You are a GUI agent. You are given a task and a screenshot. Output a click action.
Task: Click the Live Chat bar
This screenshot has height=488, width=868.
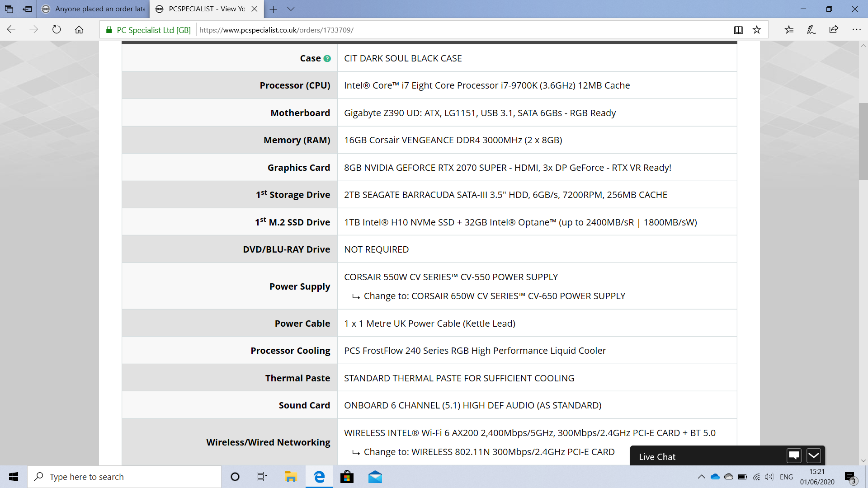(x=727, y=456)
